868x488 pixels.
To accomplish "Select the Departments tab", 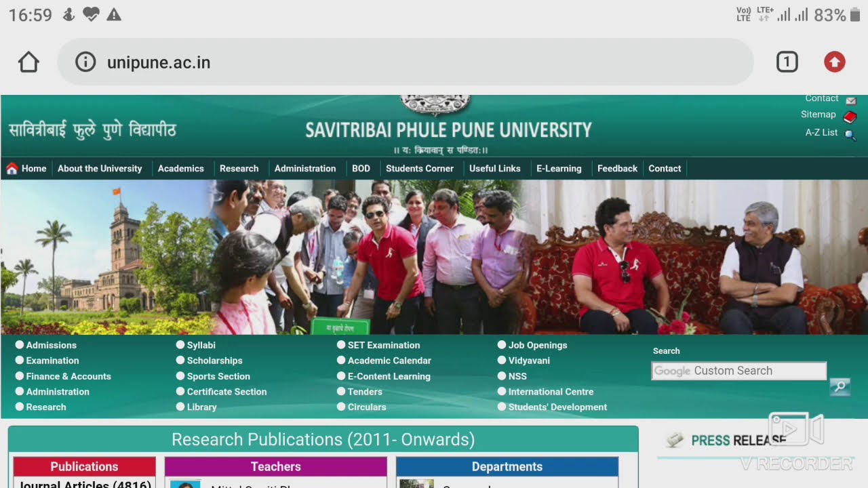I will point(507,466).
